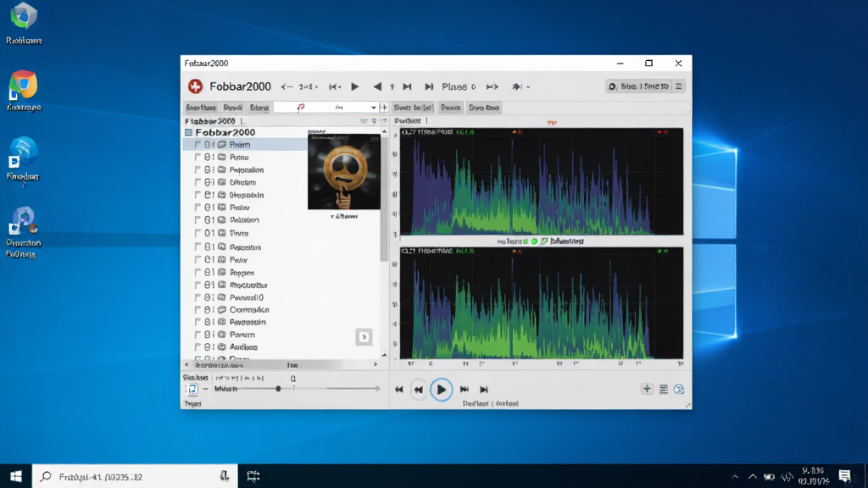Click the circular blue icon at bottom right
The image size is (868, 488).
pos(679,390)
